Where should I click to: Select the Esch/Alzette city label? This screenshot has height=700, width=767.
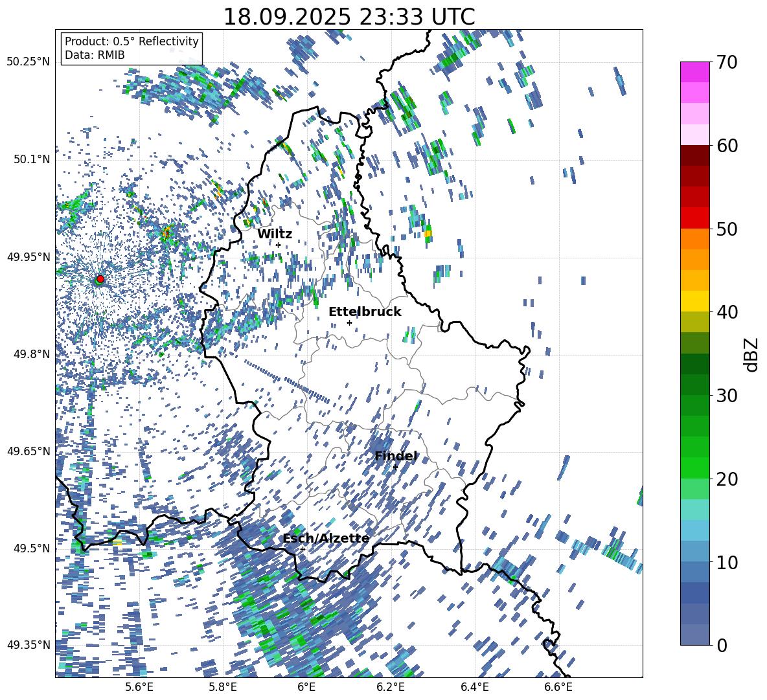point(326,539)
